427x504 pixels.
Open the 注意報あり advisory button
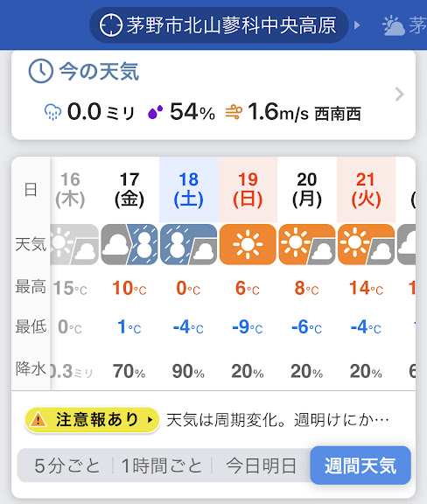pyautogui.click(x=92, y=420)
